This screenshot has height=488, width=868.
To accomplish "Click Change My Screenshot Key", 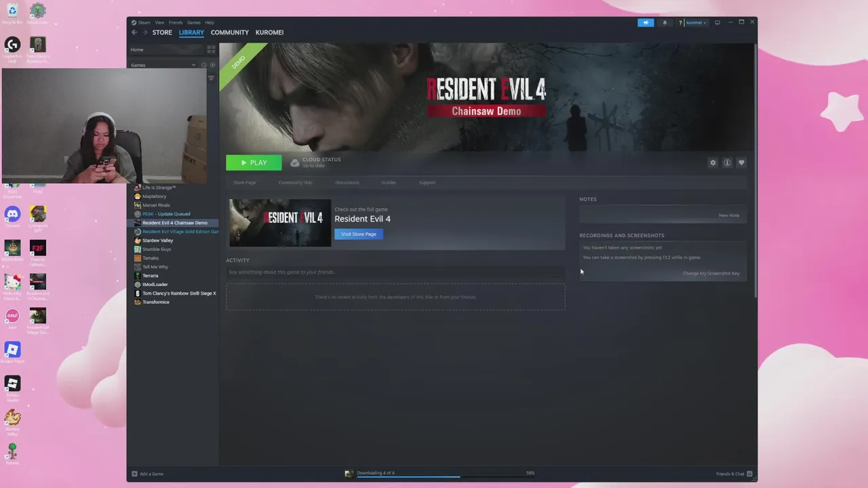I will pos(711,273).
